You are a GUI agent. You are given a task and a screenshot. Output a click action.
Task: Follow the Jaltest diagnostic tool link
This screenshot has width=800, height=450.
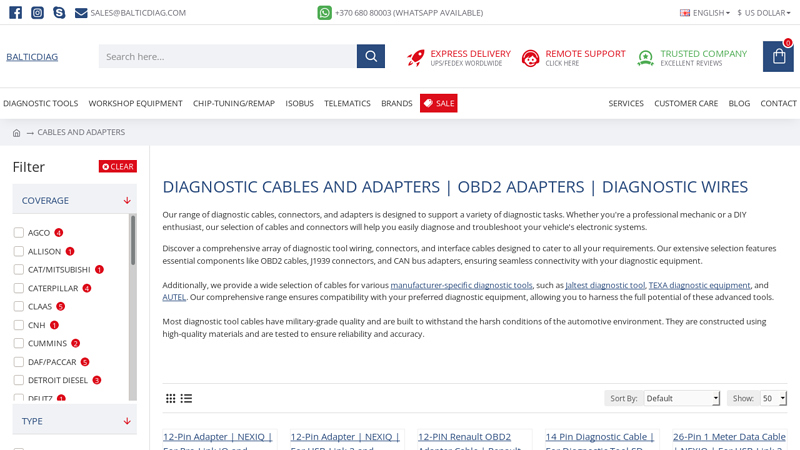605,285
